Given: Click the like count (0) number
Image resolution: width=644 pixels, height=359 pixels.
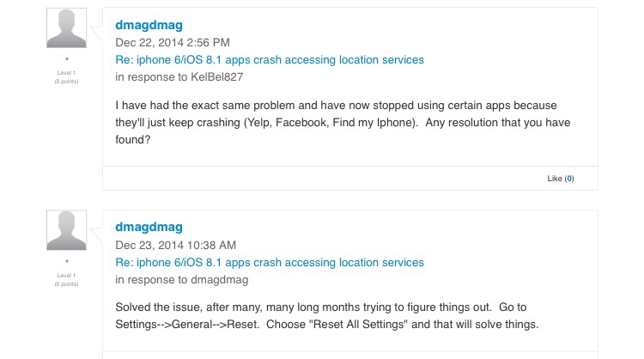Looking at the screenshot, I should (569, 179).
